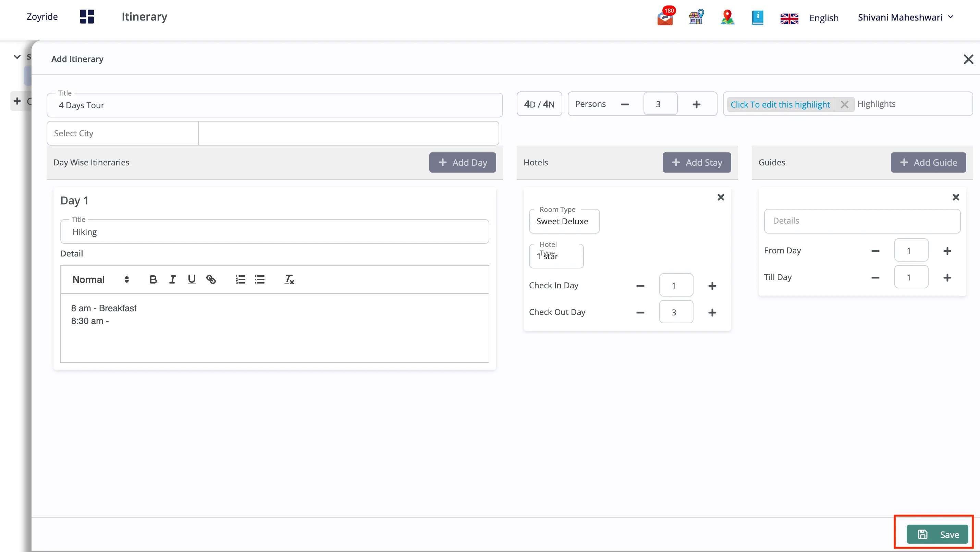Click the plus icon behind the dialog
980x552 pixels.
(17, 101)
